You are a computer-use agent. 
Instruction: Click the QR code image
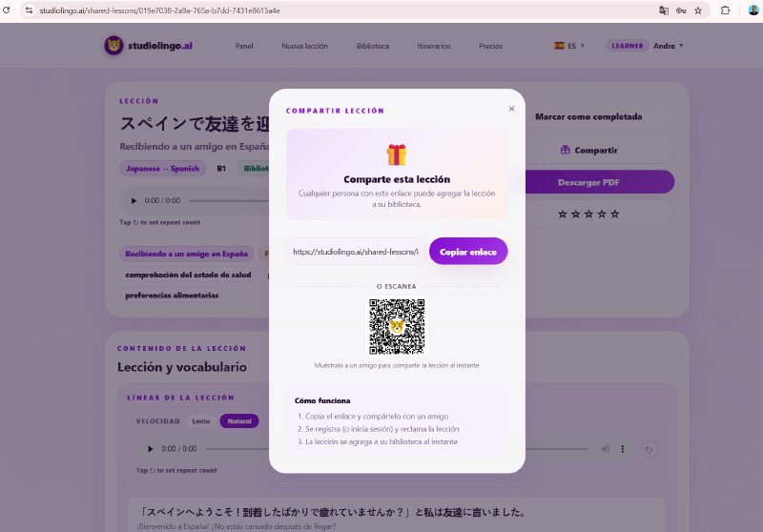(397, 326)
